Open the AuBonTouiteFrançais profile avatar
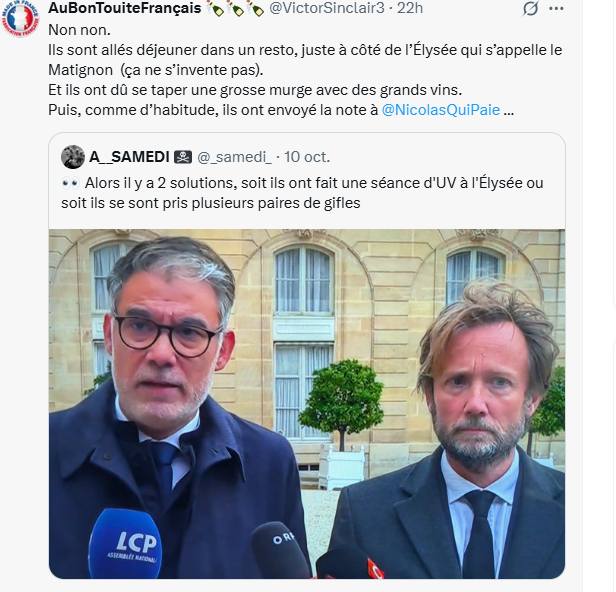Screen dimensions: 616x592 click(x=20, y=18)
